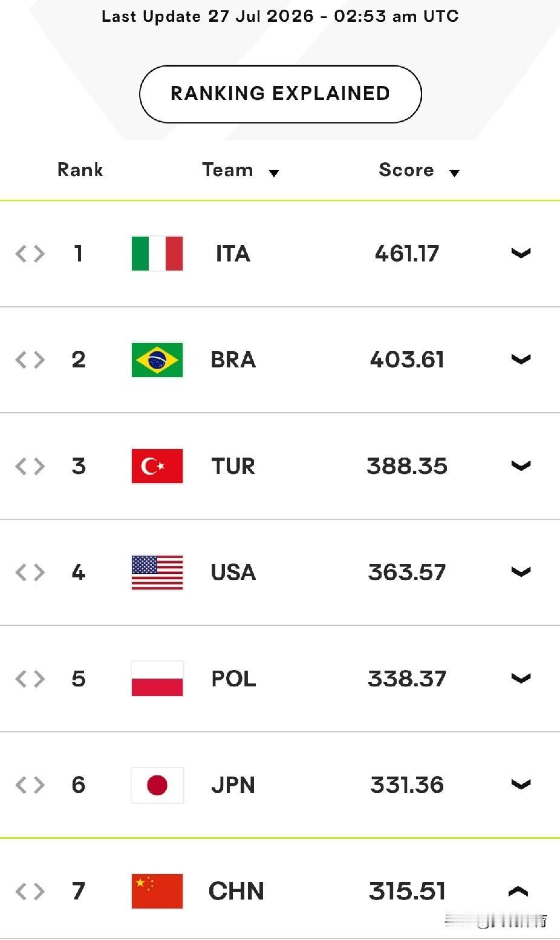Open the Score column sort dropdown

(x=455, y=173)
